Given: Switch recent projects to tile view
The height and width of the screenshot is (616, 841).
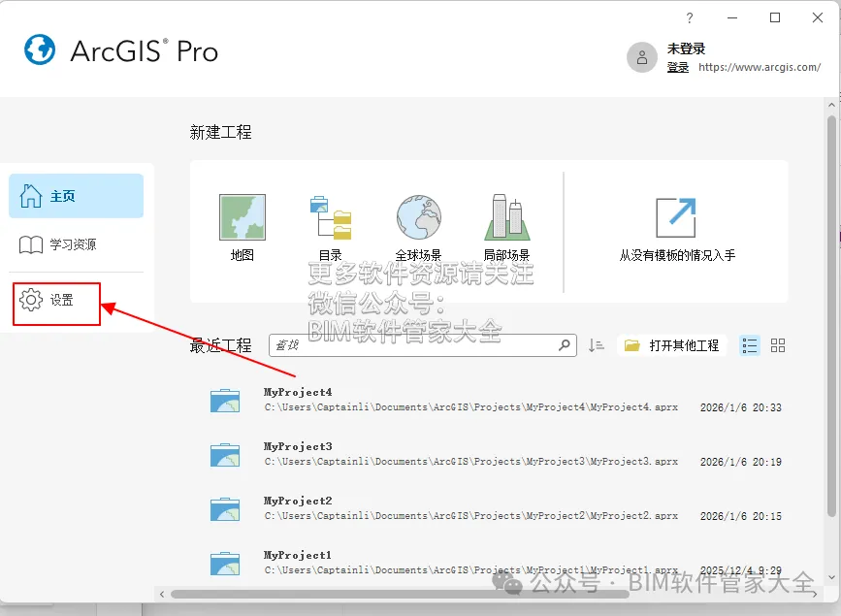Looking at the screenshot, I should tap(778, 345).
